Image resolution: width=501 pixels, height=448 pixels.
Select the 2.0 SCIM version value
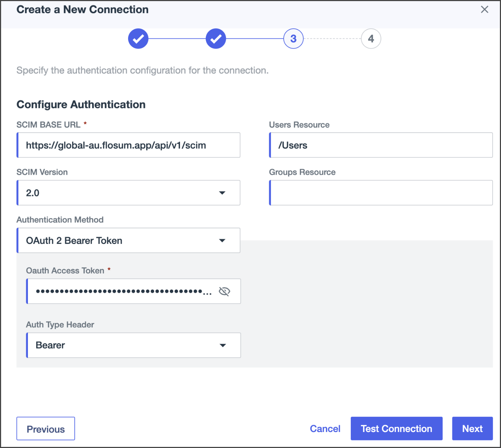pyautogui.click(x=33, y=193)
